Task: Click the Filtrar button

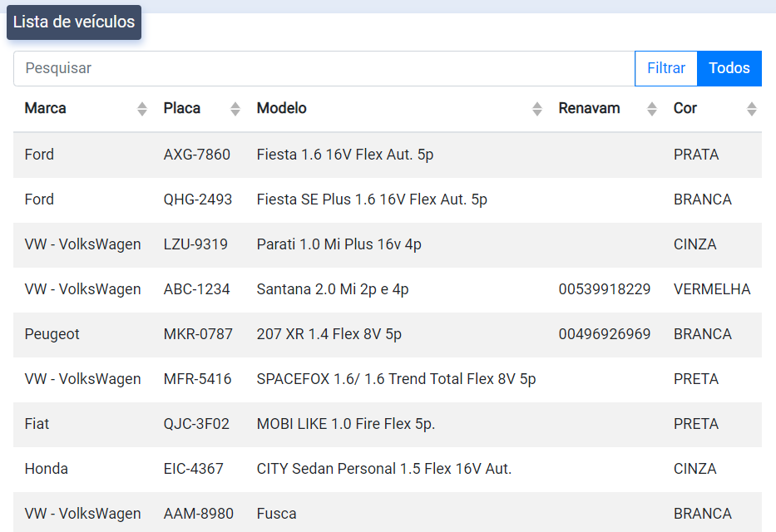Action: [665, 68]
